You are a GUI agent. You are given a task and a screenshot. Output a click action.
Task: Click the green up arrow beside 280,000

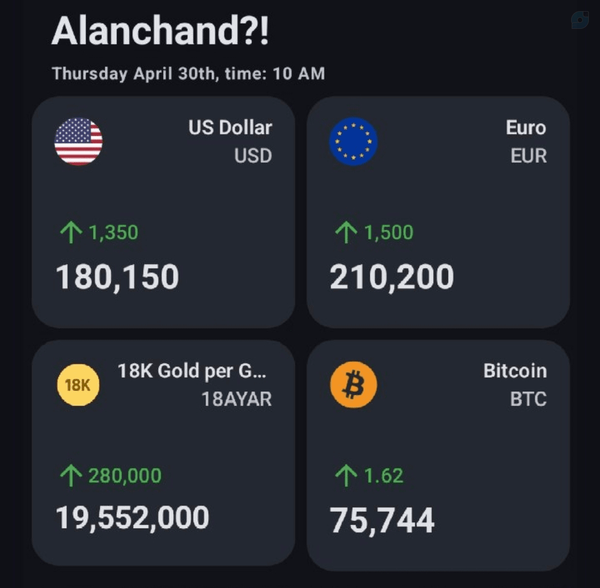[71, 476]
